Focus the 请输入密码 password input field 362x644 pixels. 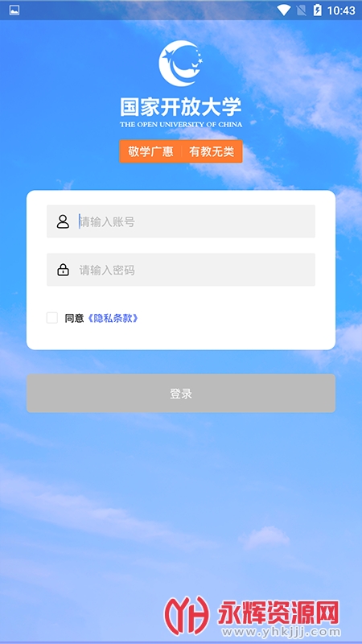(181, 270)
